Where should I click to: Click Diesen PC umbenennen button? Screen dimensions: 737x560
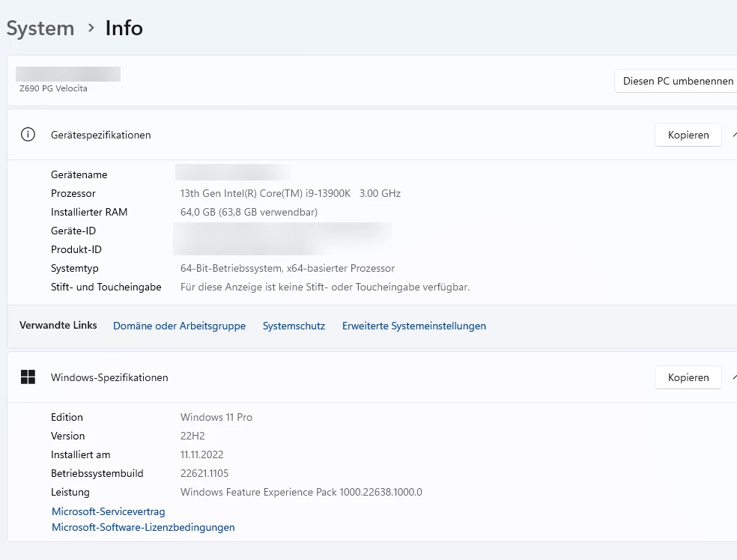(x=676, y=81)
